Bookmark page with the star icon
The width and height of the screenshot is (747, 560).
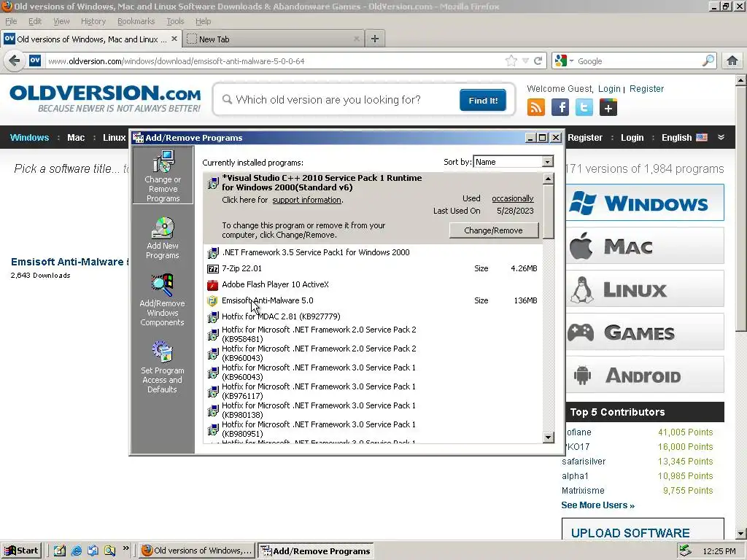point(511,61)
